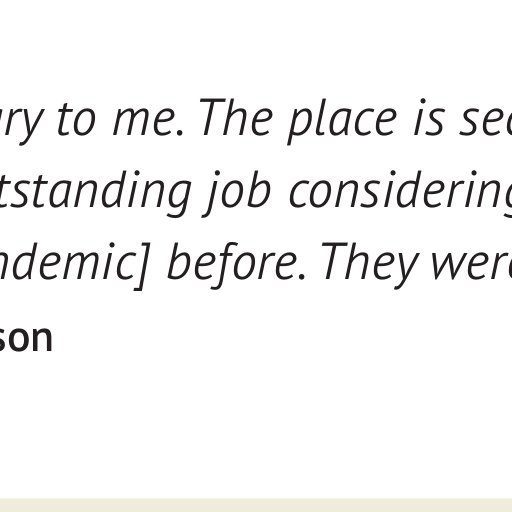Image resolution: width=512 pixels, height=512 pixels.
Task: Click the word "before." in the third line
Action: pyautogui.click(x=236, y=265)
